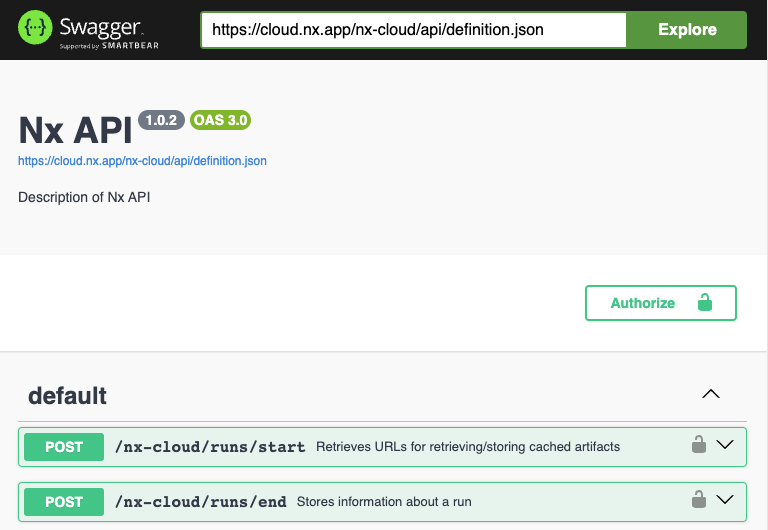The image size is (768, 530).
Task: Open the Authorize dialog
Action: 660,303
